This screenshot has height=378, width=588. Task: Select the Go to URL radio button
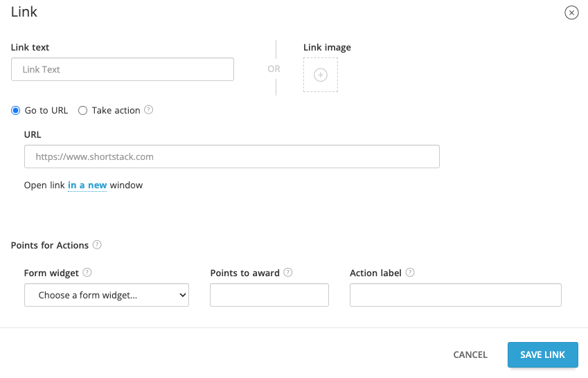tap(15, 111)
